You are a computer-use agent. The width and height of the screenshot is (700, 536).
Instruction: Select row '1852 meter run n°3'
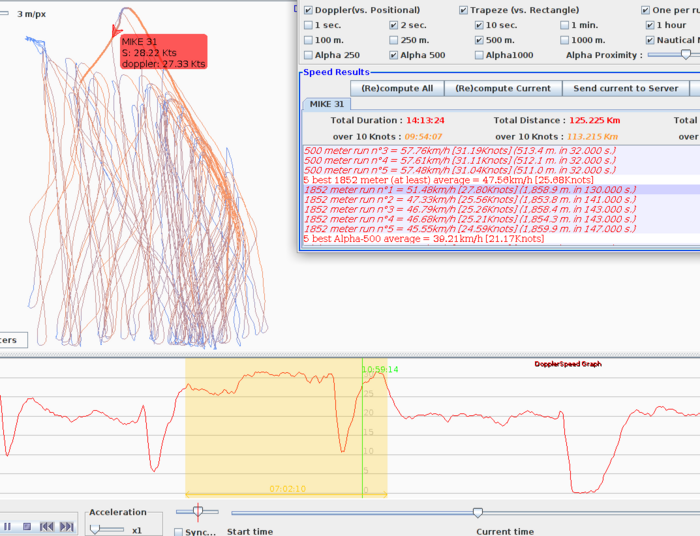point(501,209)
